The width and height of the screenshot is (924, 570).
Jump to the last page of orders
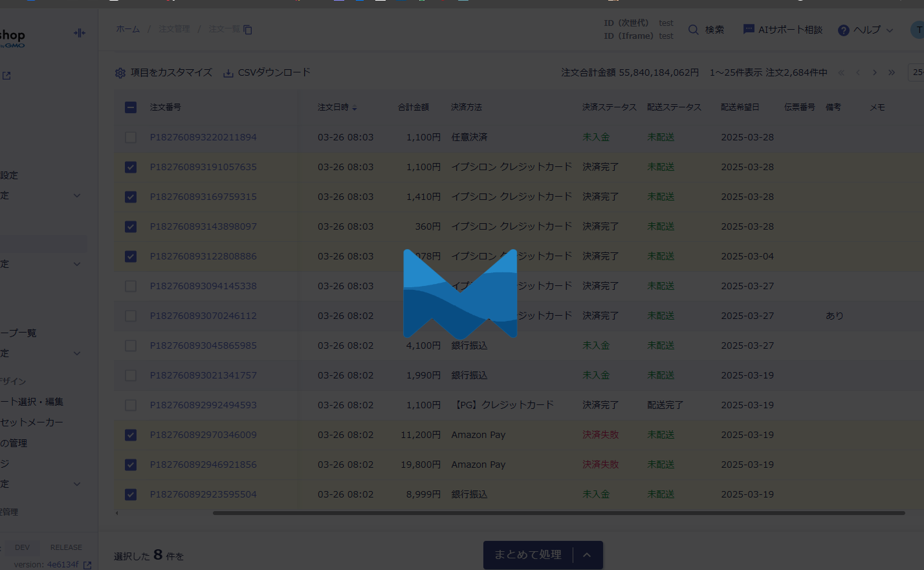892,72
